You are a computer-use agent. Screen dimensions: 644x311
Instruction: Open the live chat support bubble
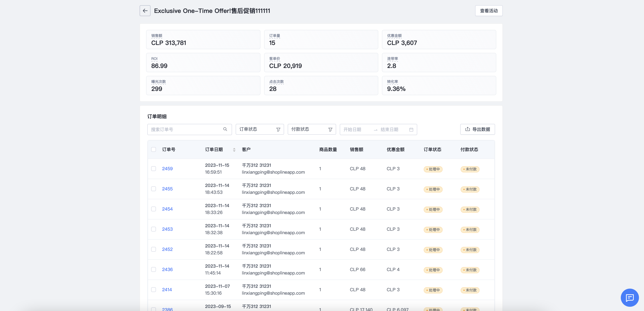pyautogui.click(x=629, y=297)
